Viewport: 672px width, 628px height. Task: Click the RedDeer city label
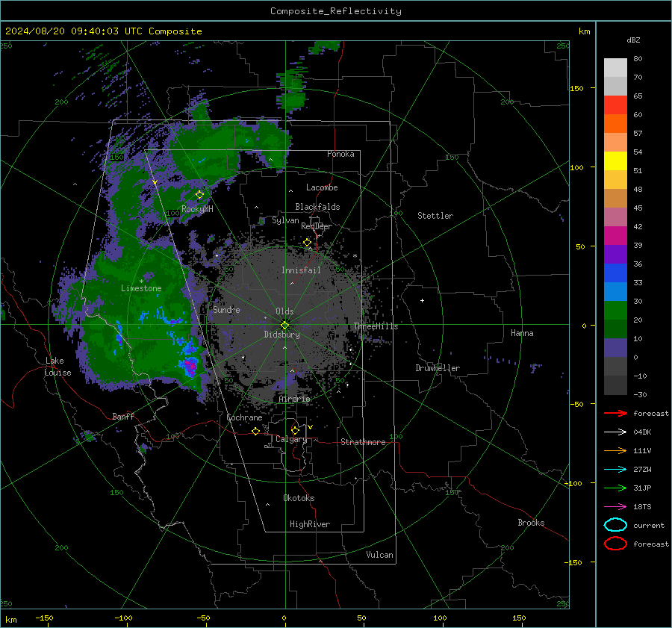pos(317,226)
